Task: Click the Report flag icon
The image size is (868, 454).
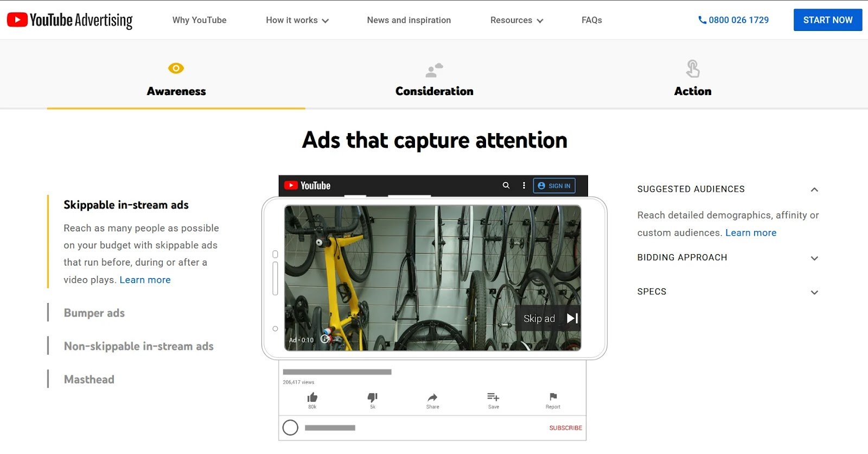Action: [553, 396]
